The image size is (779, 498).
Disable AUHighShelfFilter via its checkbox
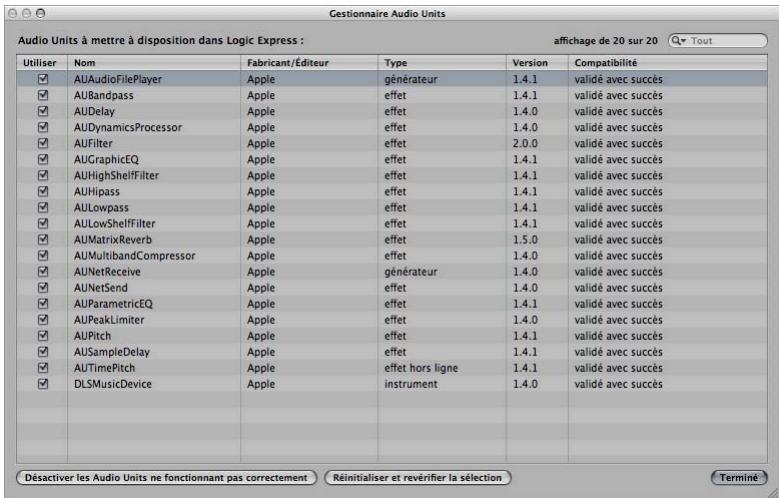coord(43,175)
